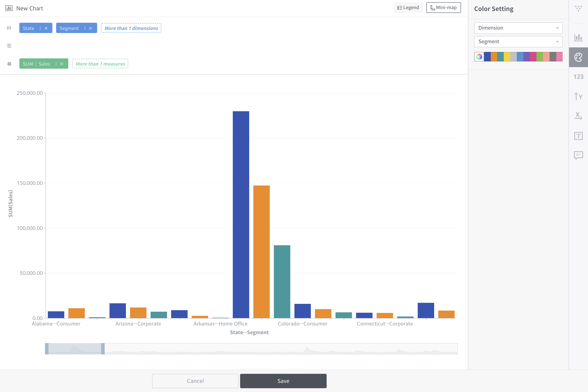Viewport: 588px width, 392px height.
Task: Open the chart type panel icon
Action: (579, 37)
